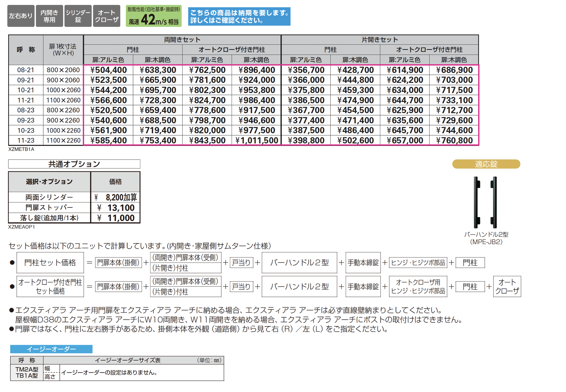Image resolution: width=566 pixels, height=392 pixels.
Task: Click the green 風速42m/s wind badge
Action: pos(153,16)
